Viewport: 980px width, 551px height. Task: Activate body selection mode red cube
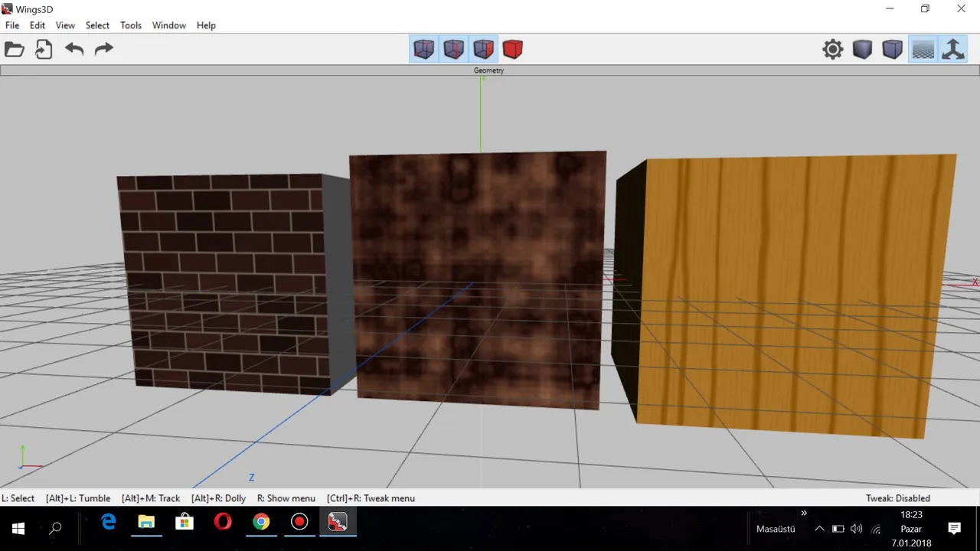512,50
